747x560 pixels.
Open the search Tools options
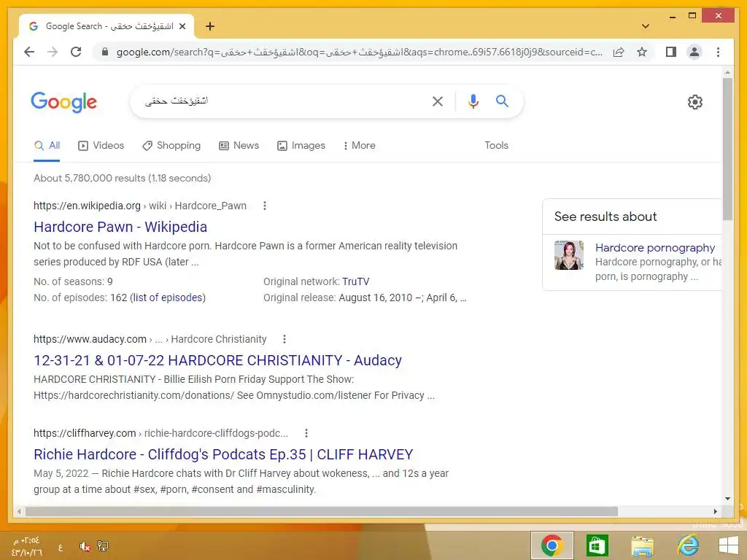[x=496, y=146]
